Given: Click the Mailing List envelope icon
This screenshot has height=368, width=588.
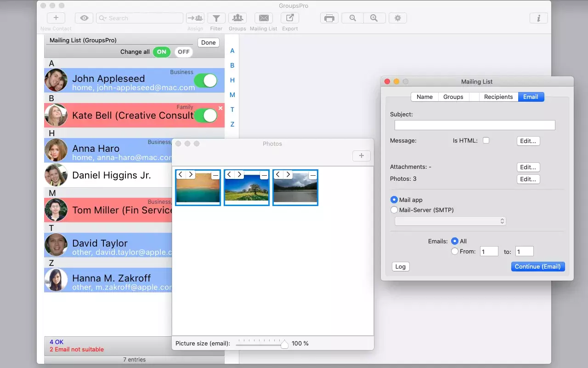Looking at the screenshot, I should (264, 18).
